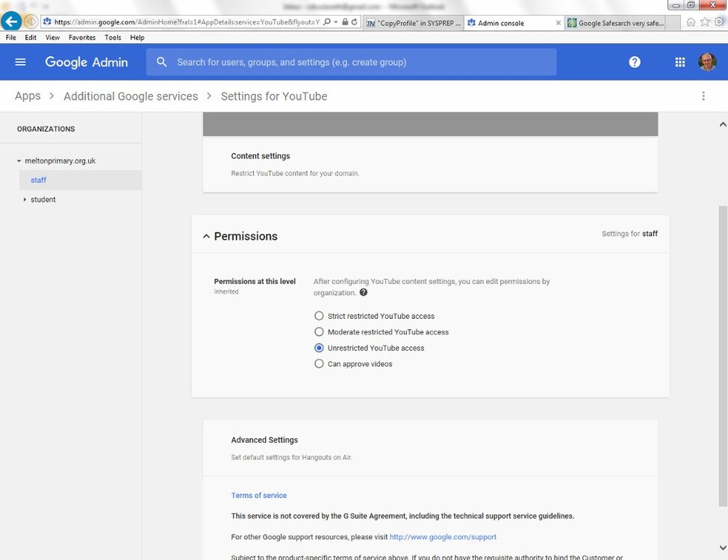Click the ORGANIZATIONS heading

[x=46, y=129]
